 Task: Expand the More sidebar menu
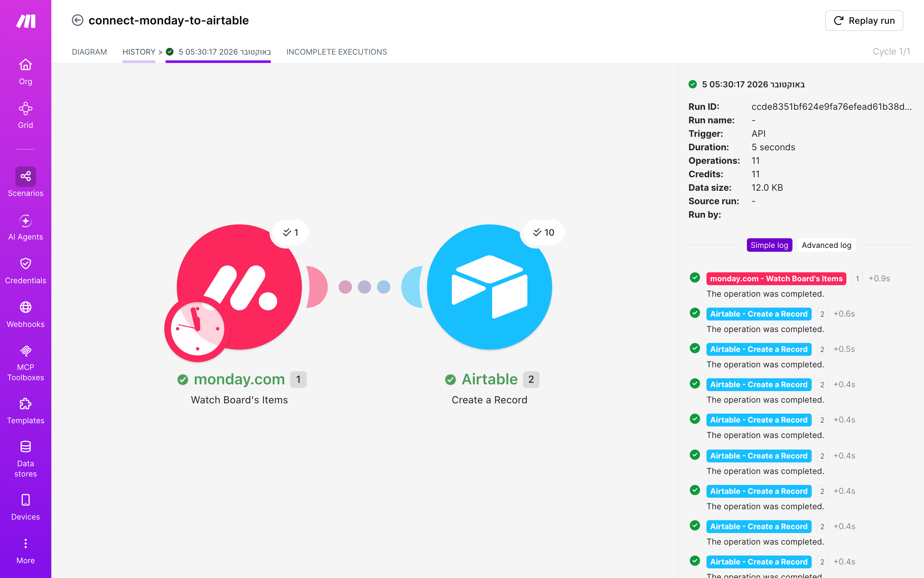(26, 551)
